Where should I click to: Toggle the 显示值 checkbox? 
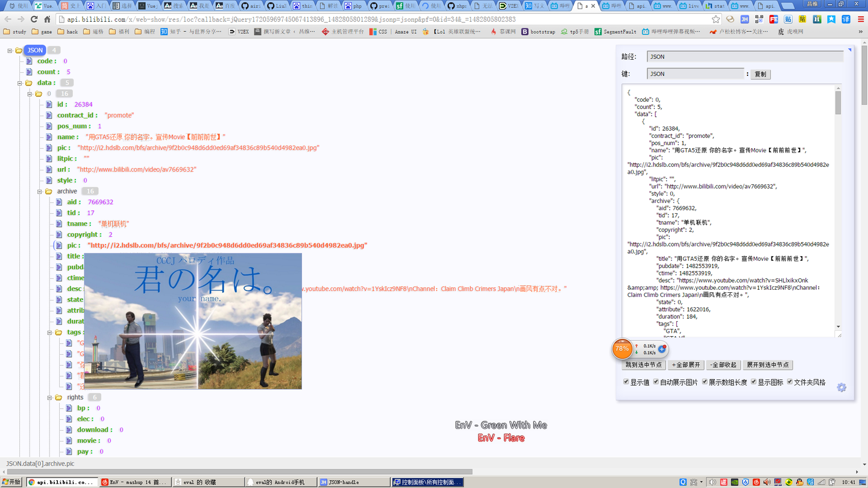click(x=626, y=382)
